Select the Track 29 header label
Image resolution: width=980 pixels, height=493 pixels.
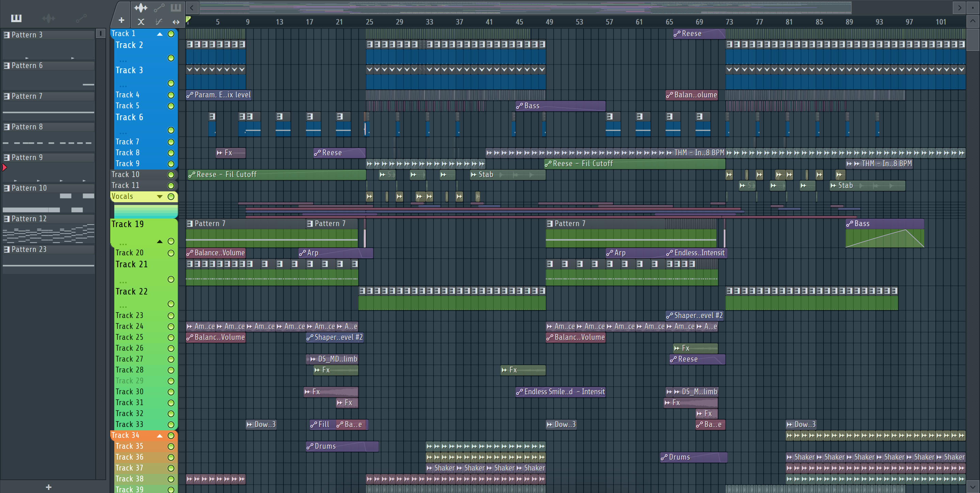point(129,381)
